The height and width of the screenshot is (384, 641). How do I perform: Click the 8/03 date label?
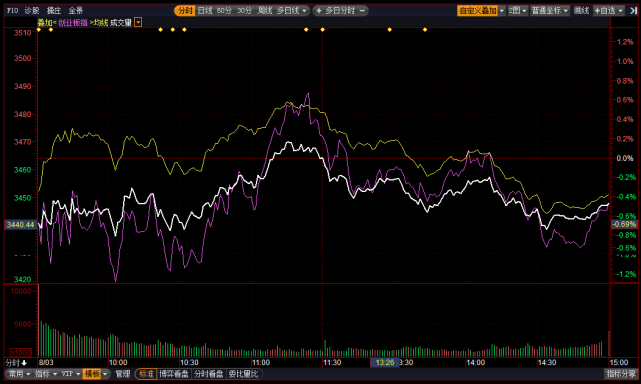tap(46, 363)
